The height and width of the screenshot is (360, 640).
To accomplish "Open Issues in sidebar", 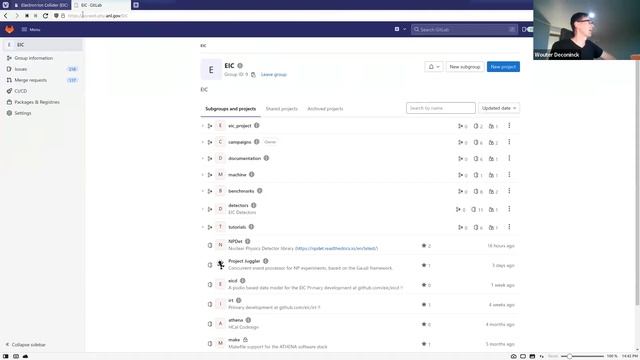I will 20,69.
